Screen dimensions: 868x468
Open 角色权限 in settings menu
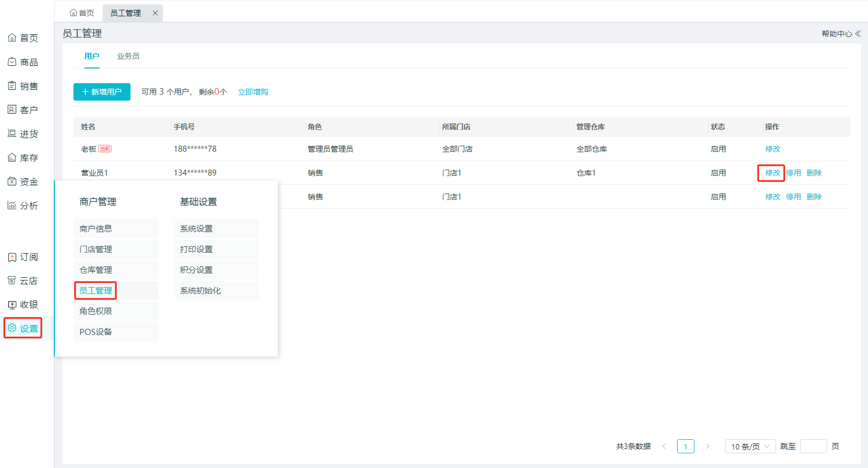pos(116,311)
